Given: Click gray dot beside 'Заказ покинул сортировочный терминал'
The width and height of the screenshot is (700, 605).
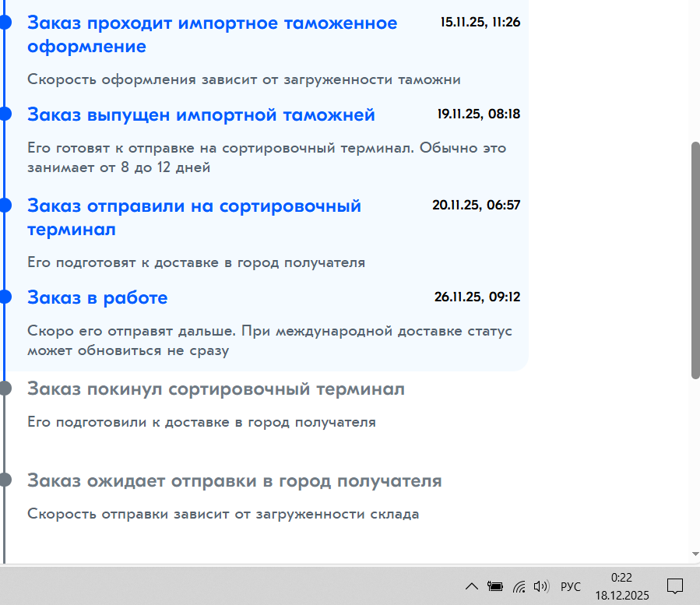Looking at the screenshot, I should click(x=5, y=389).
